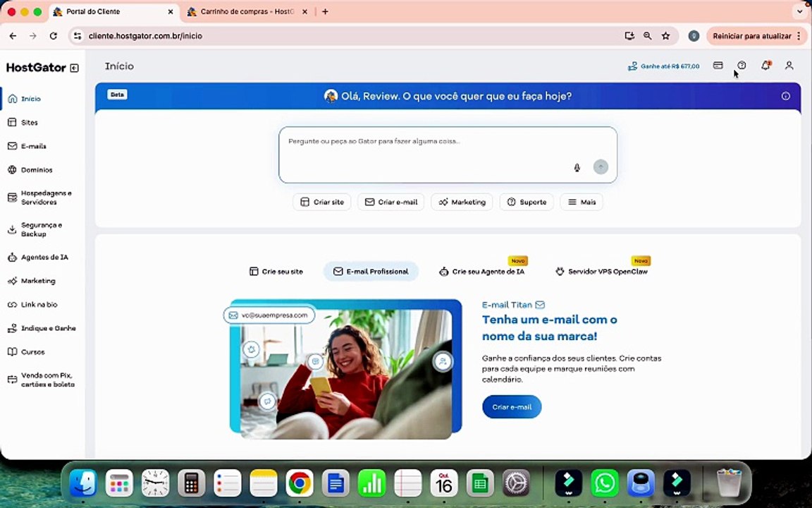Viewport: 812px width, 508px height.
Task: Open the Trash in the Dock
Action: tap(729, 483)
